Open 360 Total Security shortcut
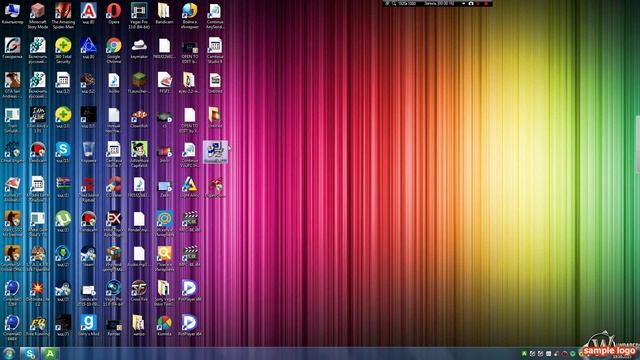 [63, 50]
